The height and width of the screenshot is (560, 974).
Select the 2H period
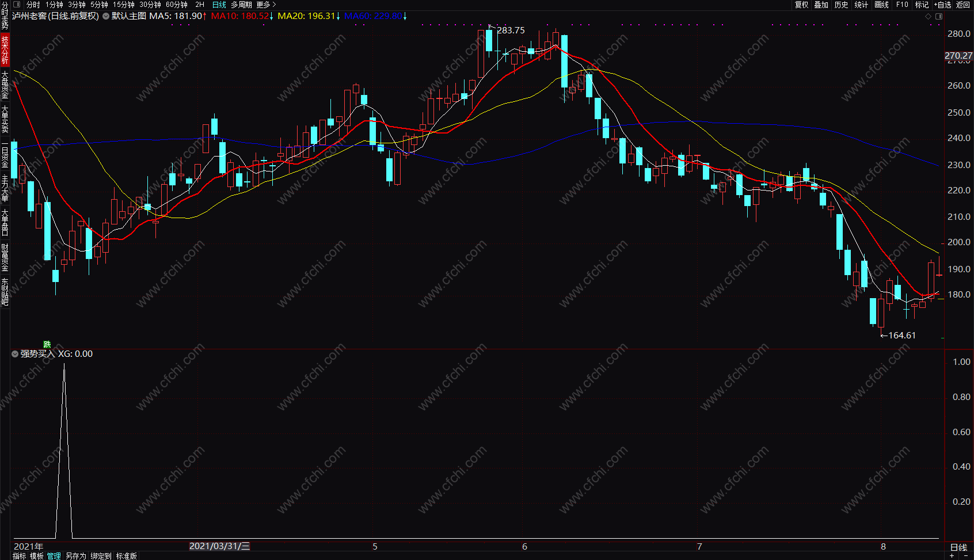(200, 5)
